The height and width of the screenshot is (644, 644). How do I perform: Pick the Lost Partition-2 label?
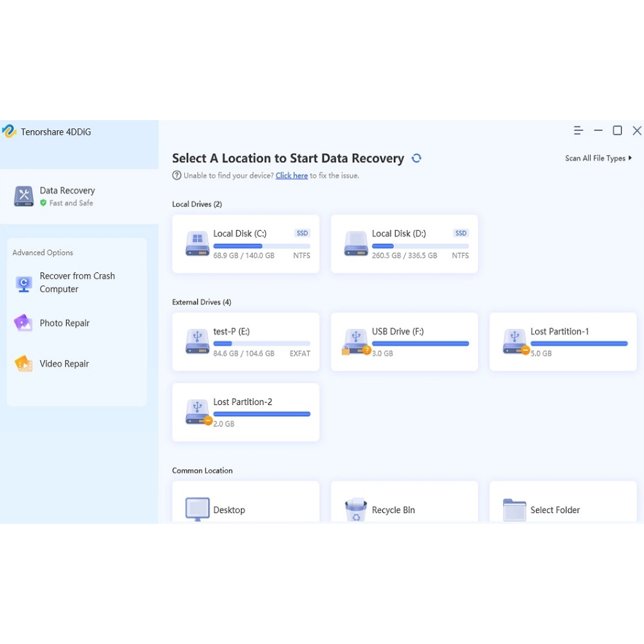[243, 402]
